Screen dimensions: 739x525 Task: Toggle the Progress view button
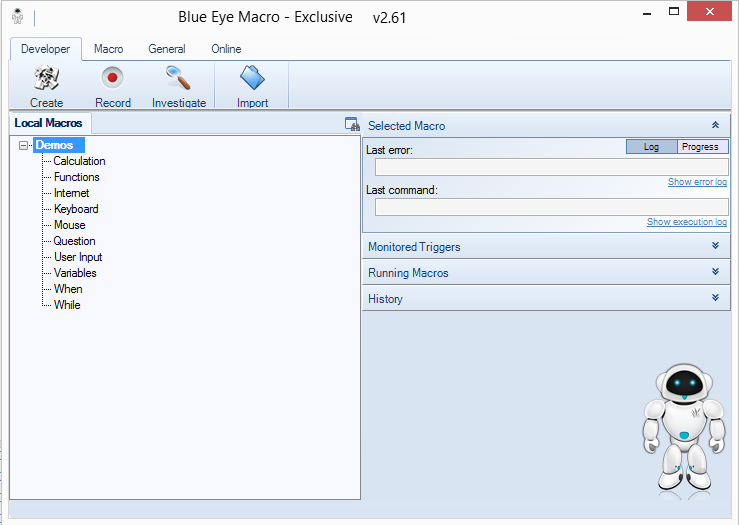702,147
